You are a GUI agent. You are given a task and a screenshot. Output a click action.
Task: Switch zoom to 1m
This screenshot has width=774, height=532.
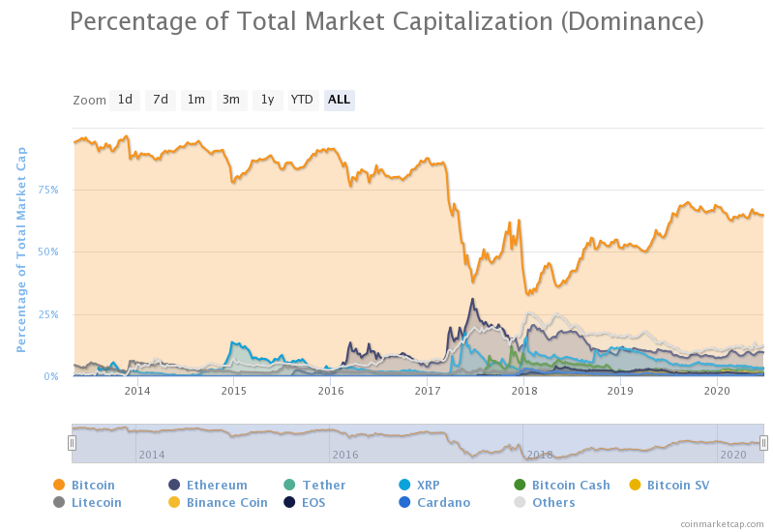[196, 101]
